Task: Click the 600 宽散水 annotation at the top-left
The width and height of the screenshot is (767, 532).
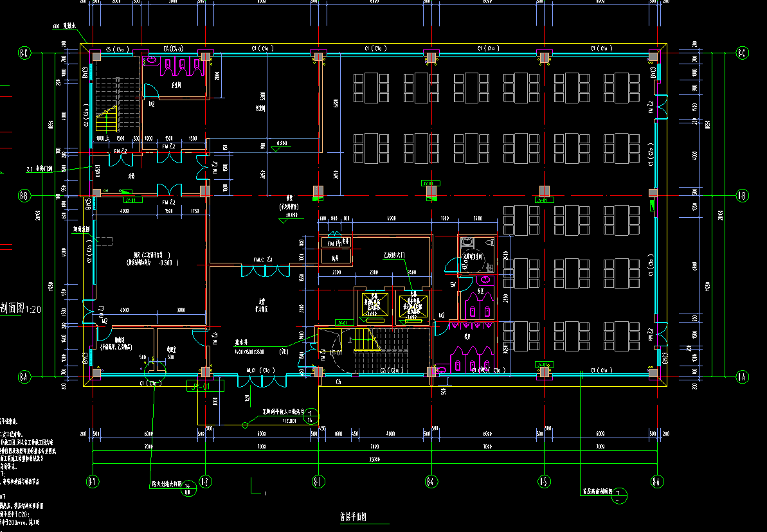Action: pyautogui.click(x=65, y=26)
